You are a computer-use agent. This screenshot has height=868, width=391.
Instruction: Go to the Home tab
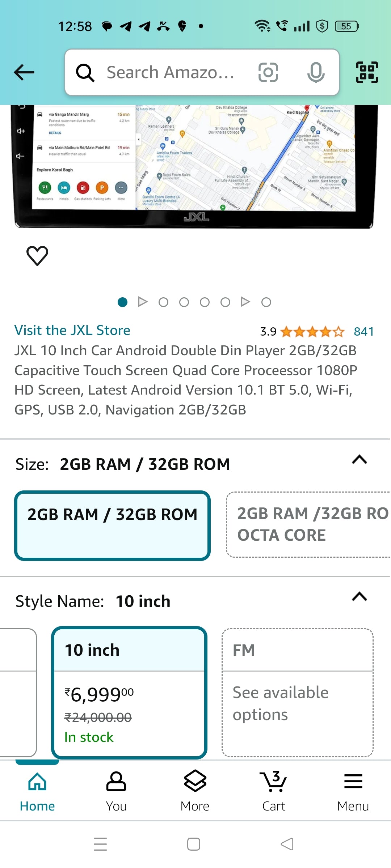click(37, 790)
